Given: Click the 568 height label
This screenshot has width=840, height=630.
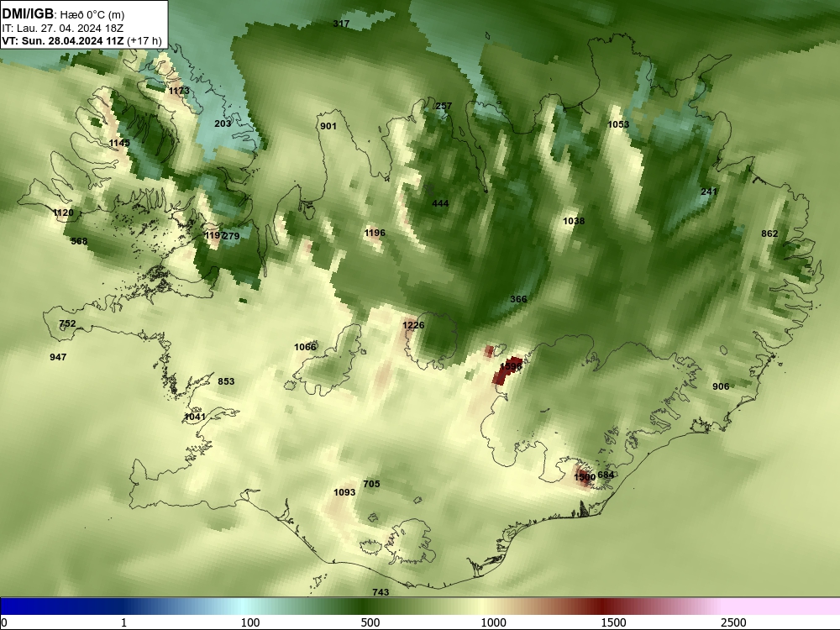Looking at the screenshot, I should 79,242.
